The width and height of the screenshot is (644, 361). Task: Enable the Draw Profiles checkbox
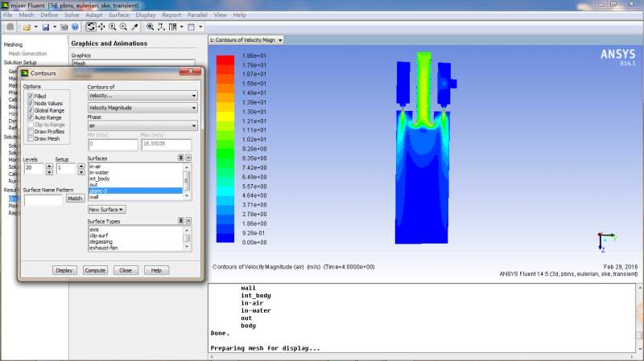(x=30, y=132)
